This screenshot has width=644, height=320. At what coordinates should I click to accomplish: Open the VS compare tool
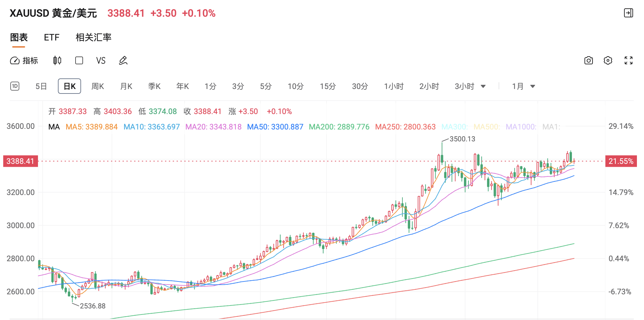tap(101, 60)
